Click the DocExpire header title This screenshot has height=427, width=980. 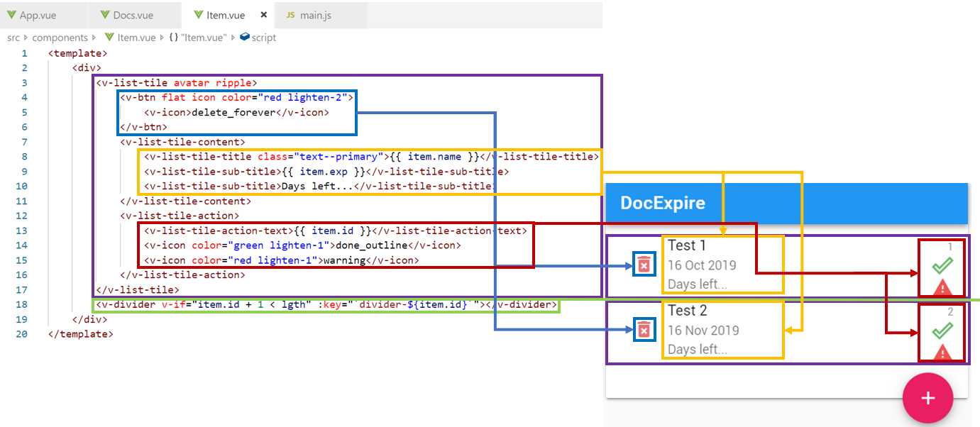[x=661, y=202]
